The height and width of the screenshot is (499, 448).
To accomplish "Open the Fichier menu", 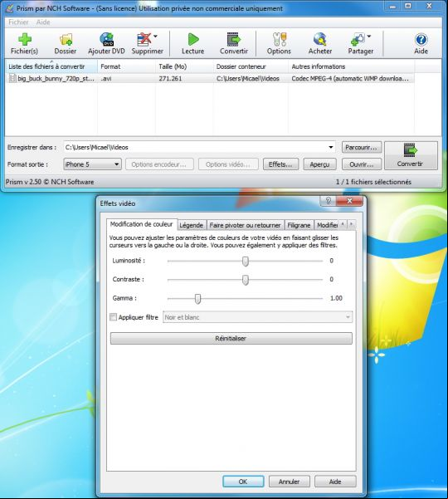I will click(x=18, y=22).
